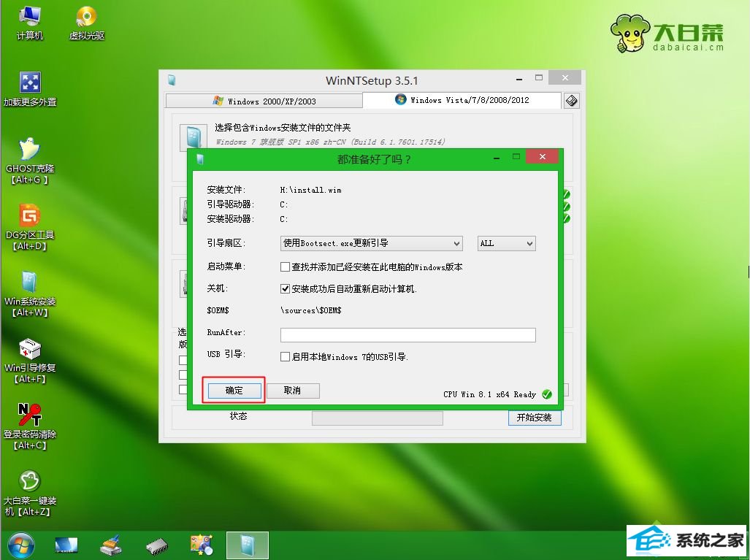Screen dimensions: 750x560
Task: Open the paintbrush drive taskbar icon
Action: tap(111, 545)
